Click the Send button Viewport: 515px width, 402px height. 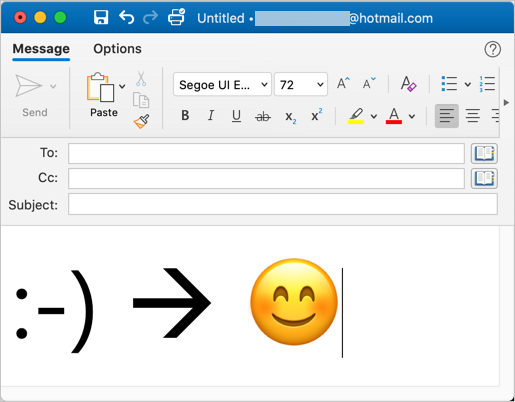click(35, 95)
